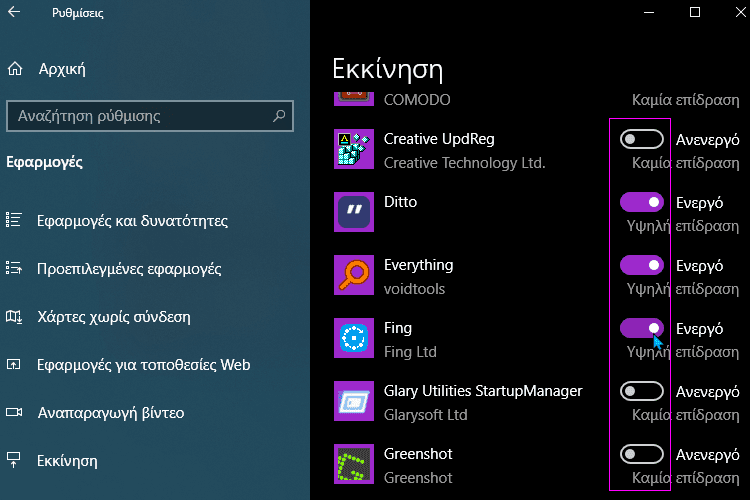
Task: Open the Home (Αρχική) icon
Action: pos(15,69)
